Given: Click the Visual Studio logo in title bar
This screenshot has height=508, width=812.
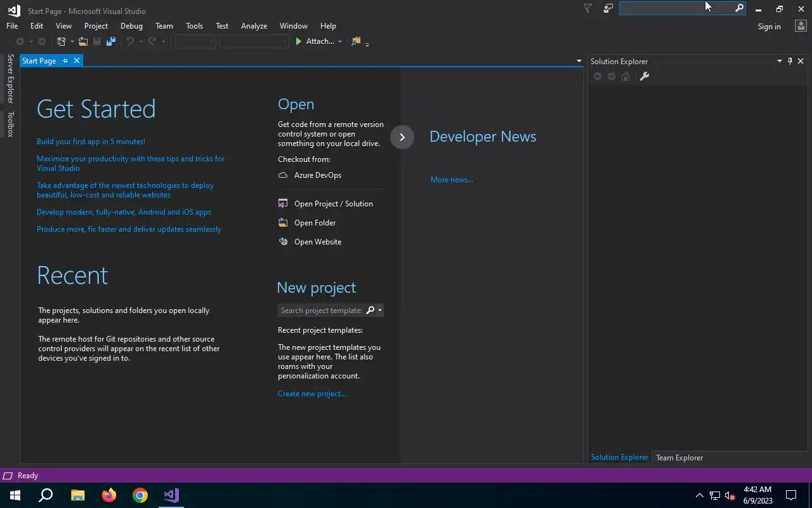Looking at the screenshot, I should tap(13, 10).
